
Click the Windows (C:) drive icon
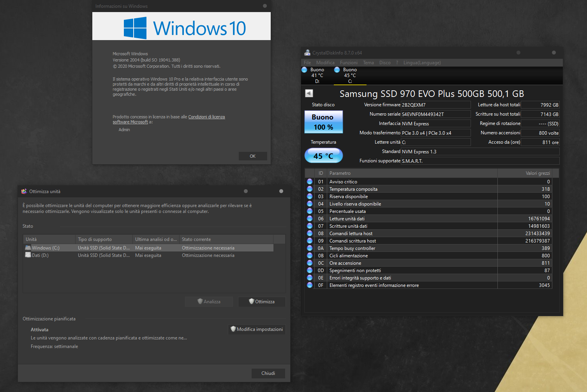click(28, 248)
